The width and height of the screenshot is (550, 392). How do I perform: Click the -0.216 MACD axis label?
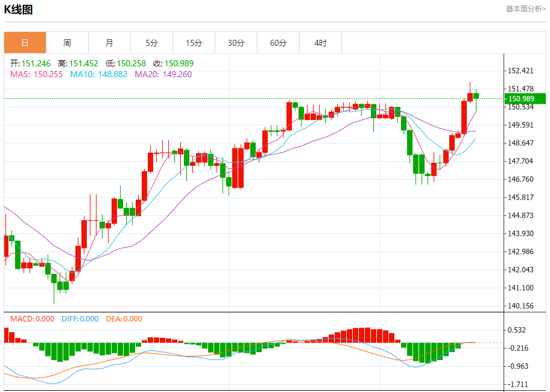tap(518, 348)
